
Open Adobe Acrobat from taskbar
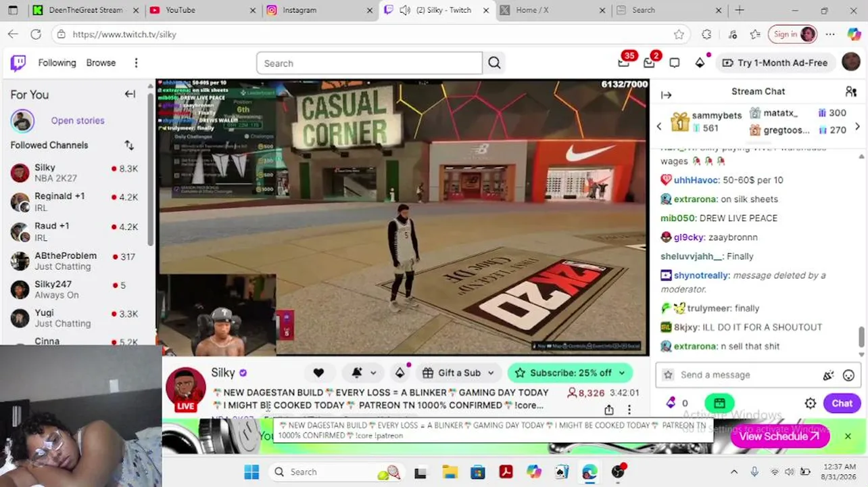click(506, 472)
